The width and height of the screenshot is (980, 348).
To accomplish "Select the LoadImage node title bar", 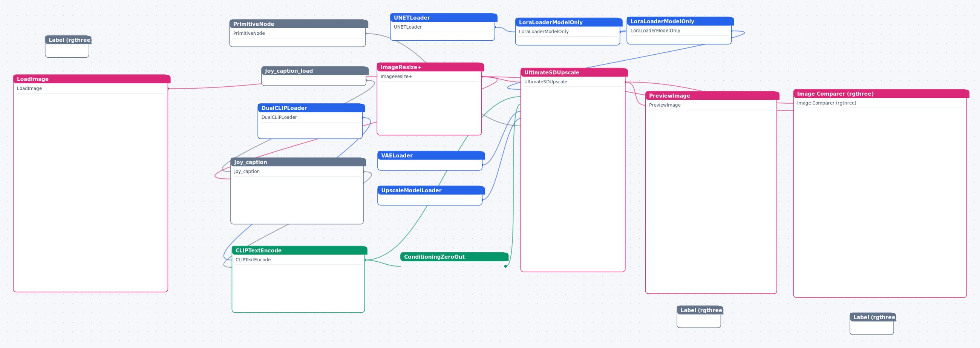I will point(92,79).
